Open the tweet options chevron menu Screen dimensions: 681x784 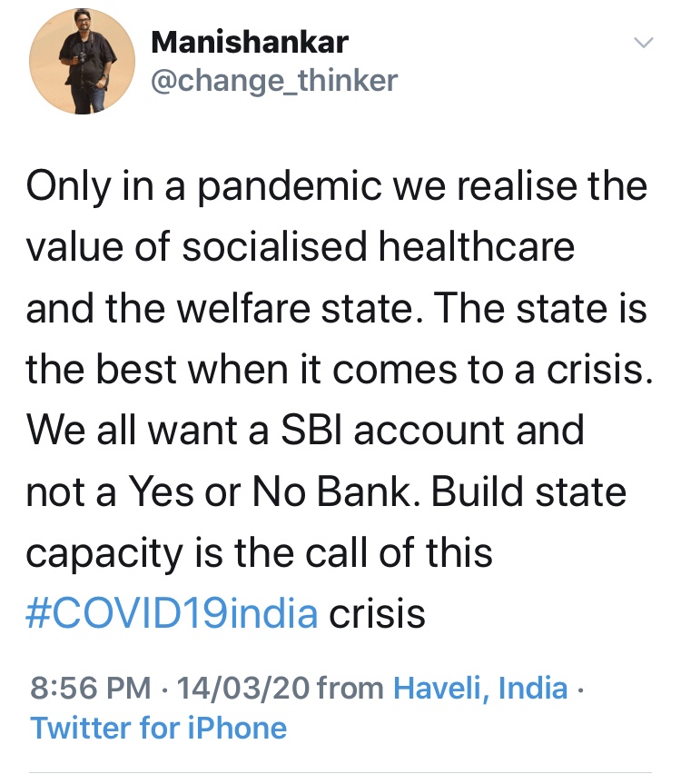(643, 43)
